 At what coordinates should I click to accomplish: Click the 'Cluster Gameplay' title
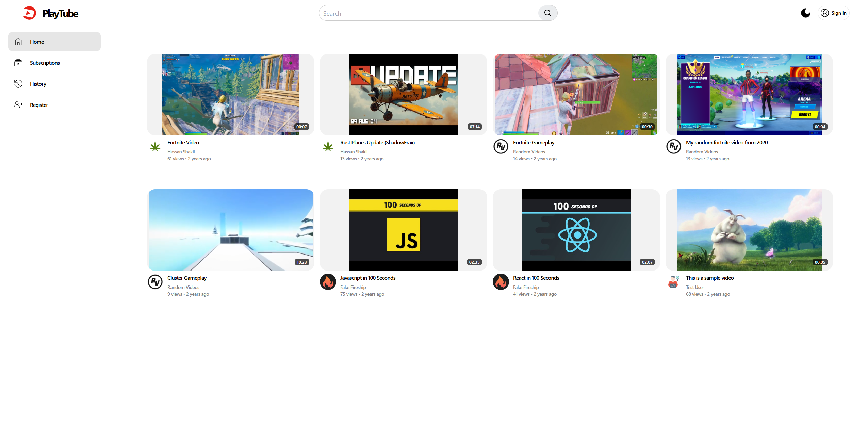pyautogui.click(x=187, y=278)
